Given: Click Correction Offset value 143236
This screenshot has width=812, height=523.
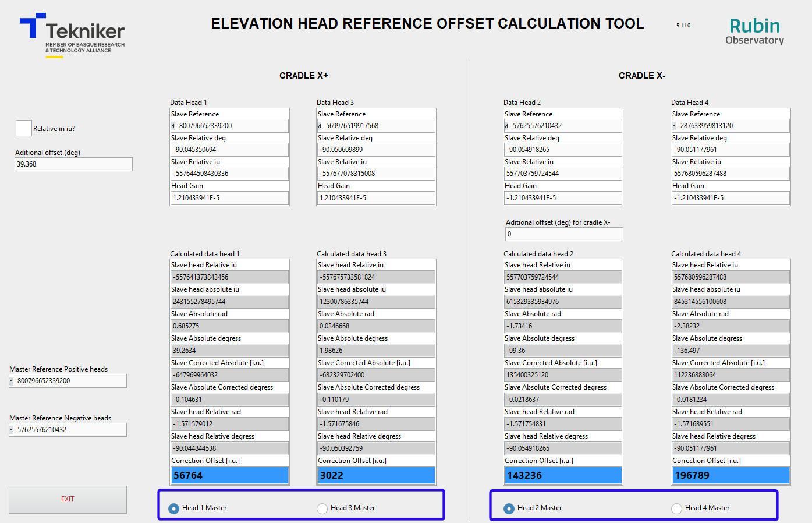Looking at the screenshot, I should pos(563,475).
